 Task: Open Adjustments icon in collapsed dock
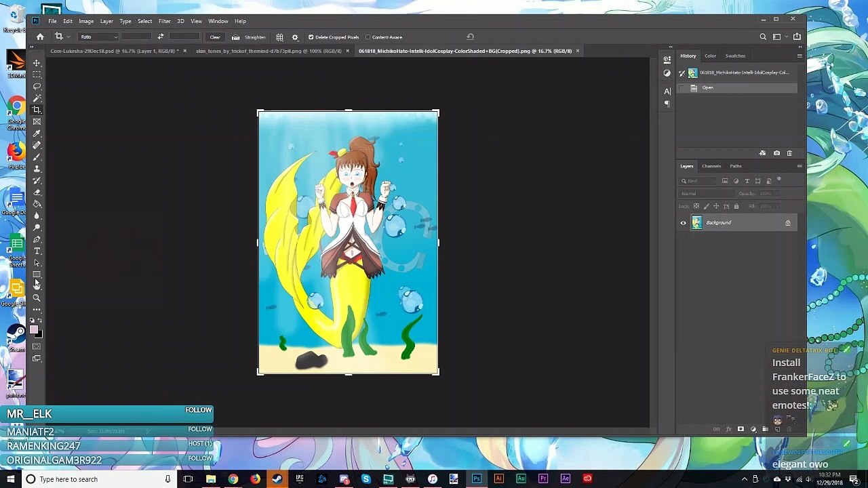(667, 73)
